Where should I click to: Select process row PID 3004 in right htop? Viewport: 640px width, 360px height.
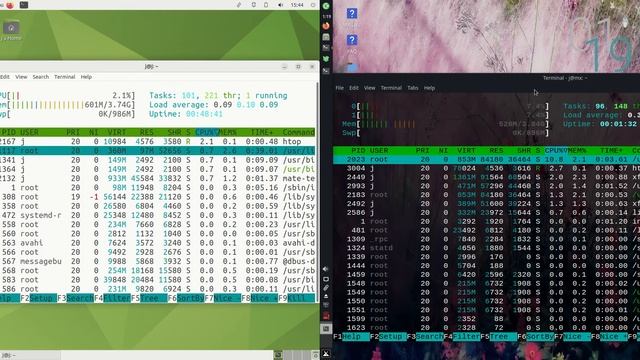pos(487,168)
